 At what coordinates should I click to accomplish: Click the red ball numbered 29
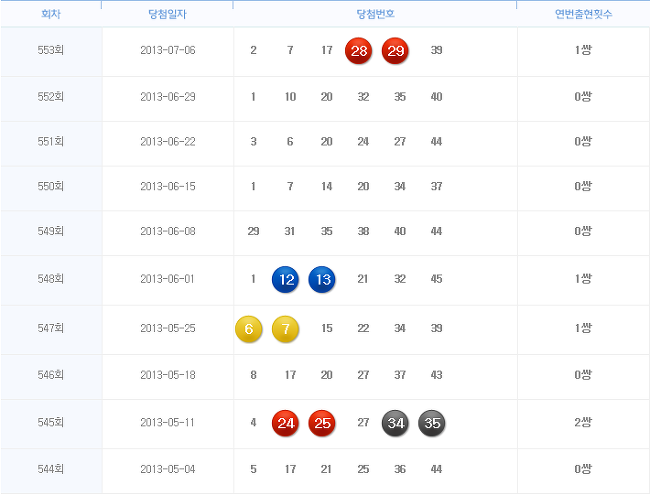(x=395, y=51)
